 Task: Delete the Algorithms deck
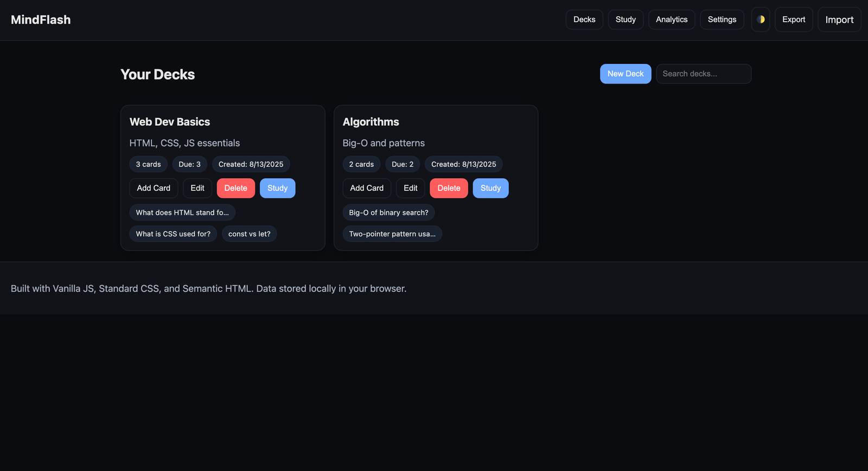(449, 188)
